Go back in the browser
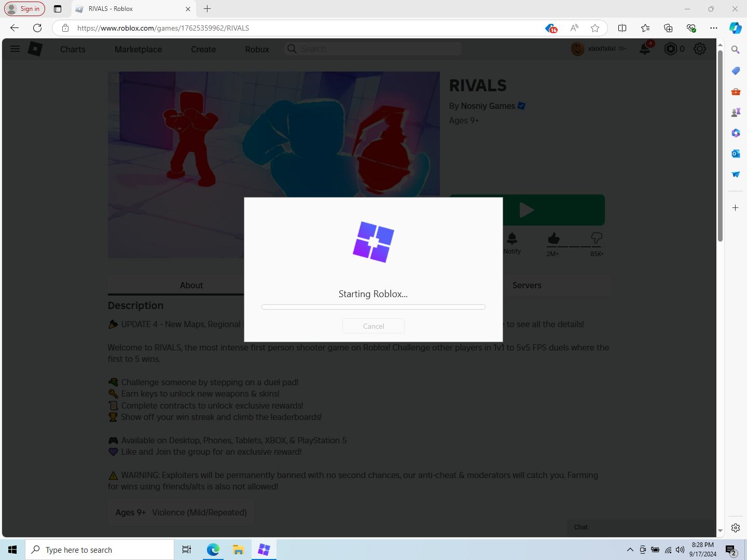 (15, 28)
